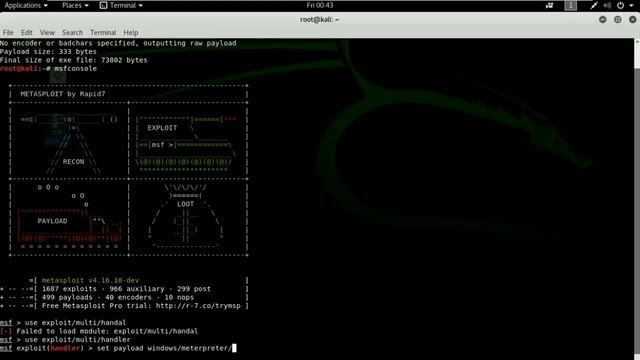Viewport: 640px width, 360px height.
Task: Click 'use exploit/multi/handal' command text
Action: point(76,322)
